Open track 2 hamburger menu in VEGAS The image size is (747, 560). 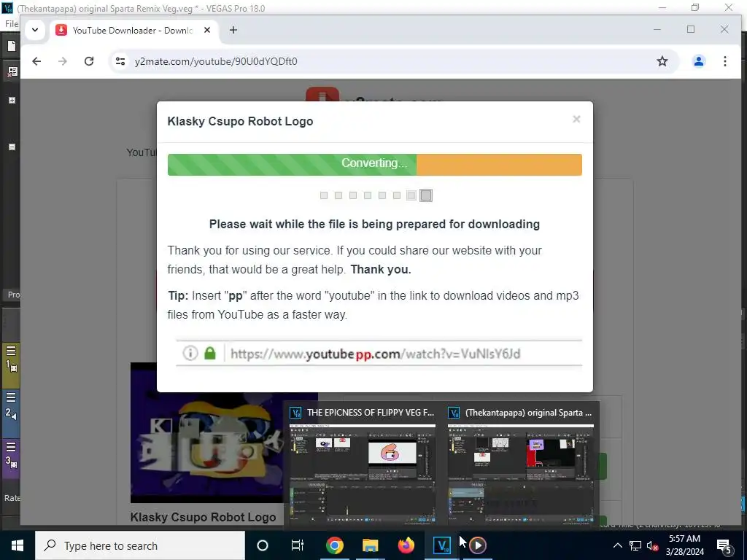pos(11,397)
